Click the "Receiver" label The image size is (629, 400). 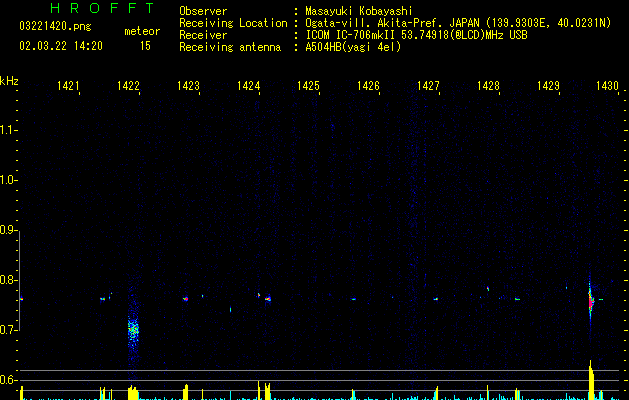point(203,35)
